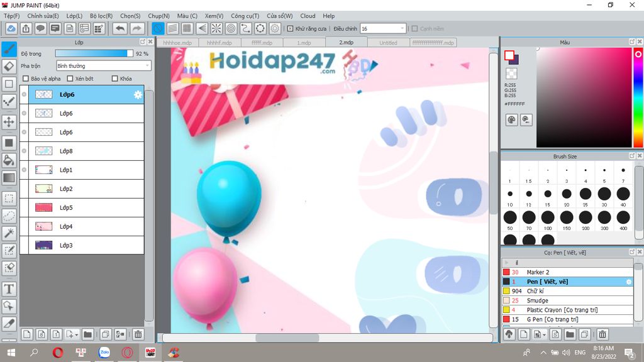Image resolution: width=644 pixels, height=362 pixels.
Task: Toggle the Khử răng cưa checkbox
Action: (x=290, y=29)
